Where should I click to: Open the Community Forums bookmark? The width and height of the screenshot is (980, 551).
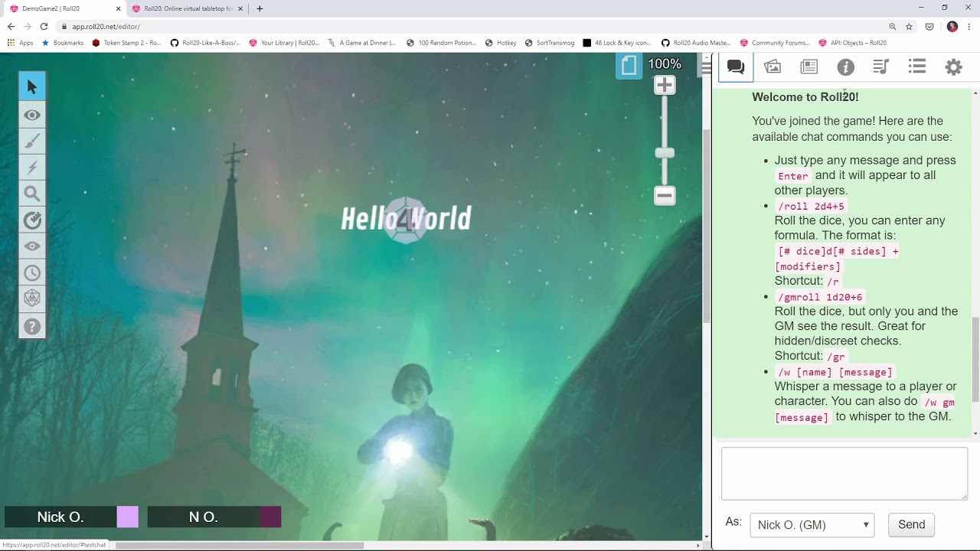(774, 43)
